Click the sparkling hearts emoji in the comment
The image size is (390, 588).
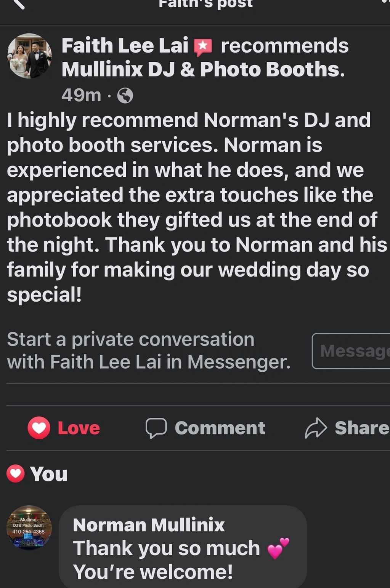(x=278, y=548)
